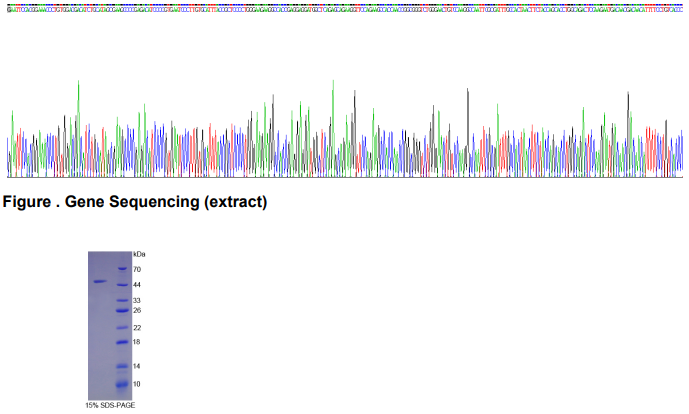
Task: Click the 10 kDa marker label
Action: tap(137, 383)
